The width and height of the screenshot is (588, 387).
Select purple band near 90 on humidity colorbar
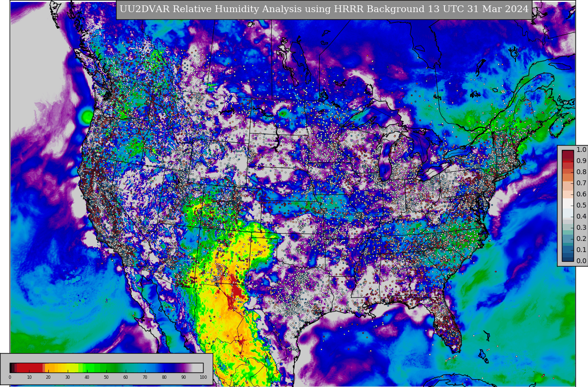184,368
